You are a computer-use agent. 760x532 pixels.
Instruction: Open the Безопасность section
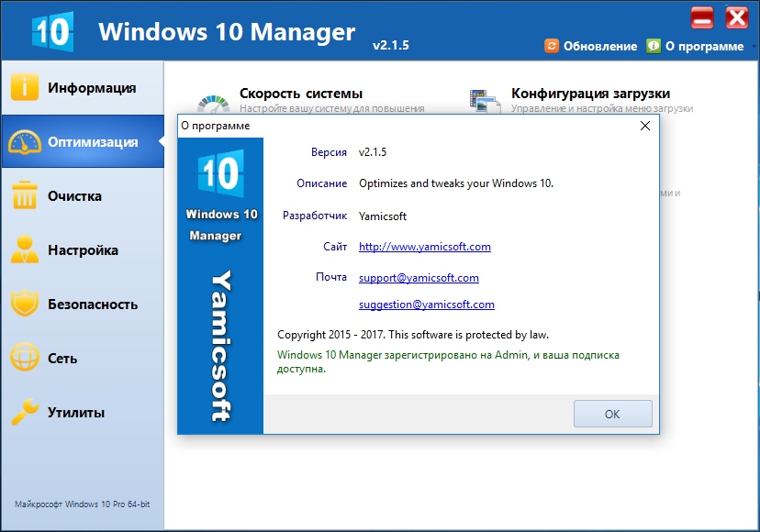[83, 305]
